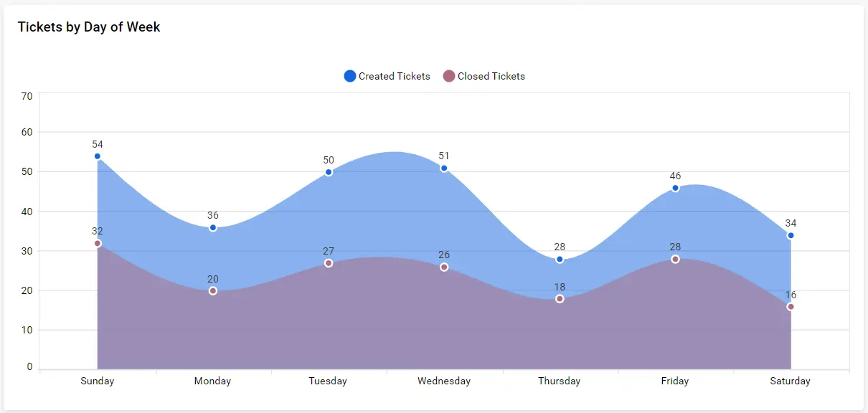Click Thursday's created tickets point (28)
Screen dimensions: 868x413
(x=560, y=260)
